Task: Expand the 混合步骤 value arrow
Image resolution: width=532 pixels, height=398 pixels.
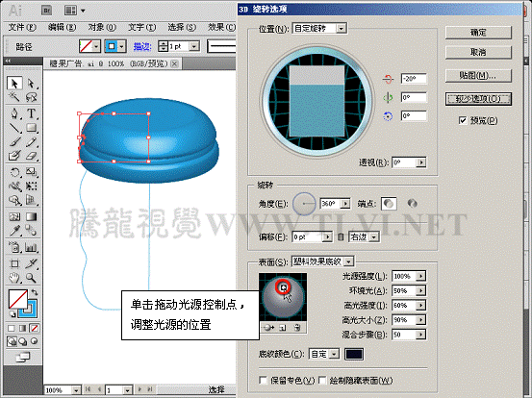Action: (420, 335)
